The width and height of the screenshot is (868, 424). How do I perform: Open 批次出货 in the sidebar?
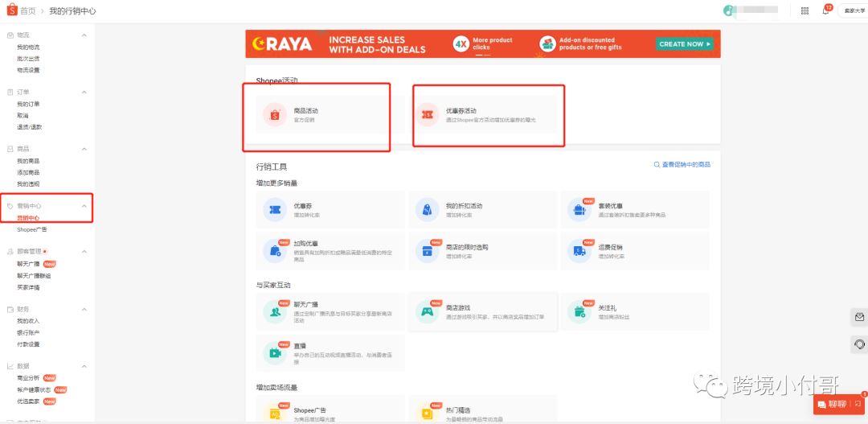point(28,59)
